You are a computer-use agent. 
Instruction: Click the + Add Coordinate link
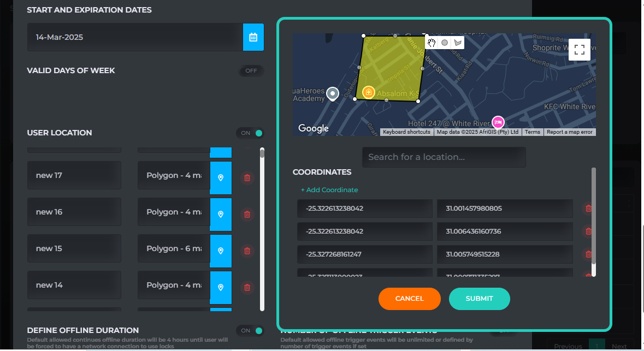[329, 189]
